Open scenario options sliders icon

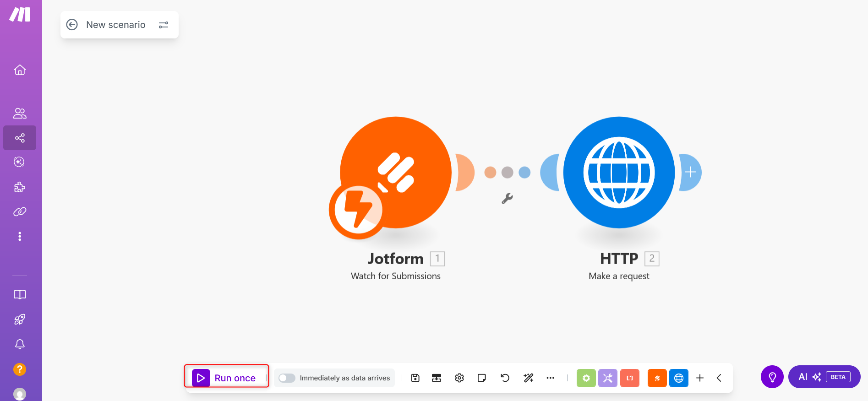(164, 25)
